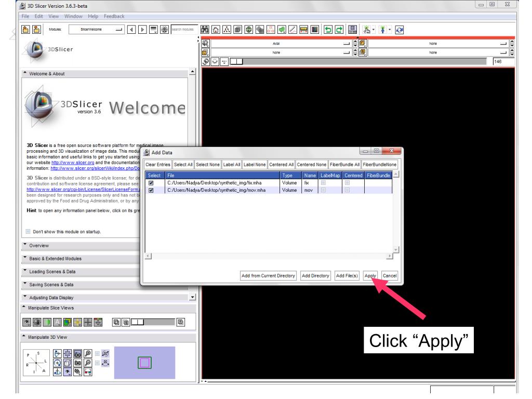Screen dimensions: 532x399
Task: Click the stereo red-blue glasses icon
Action: click(x=88, y=372)
